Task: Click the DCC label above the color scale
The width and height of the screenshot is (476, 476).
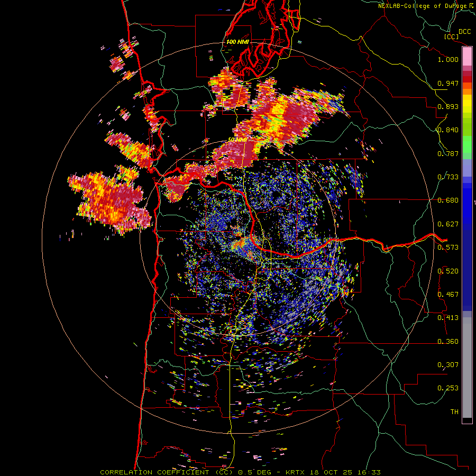Action: [464, 32]
